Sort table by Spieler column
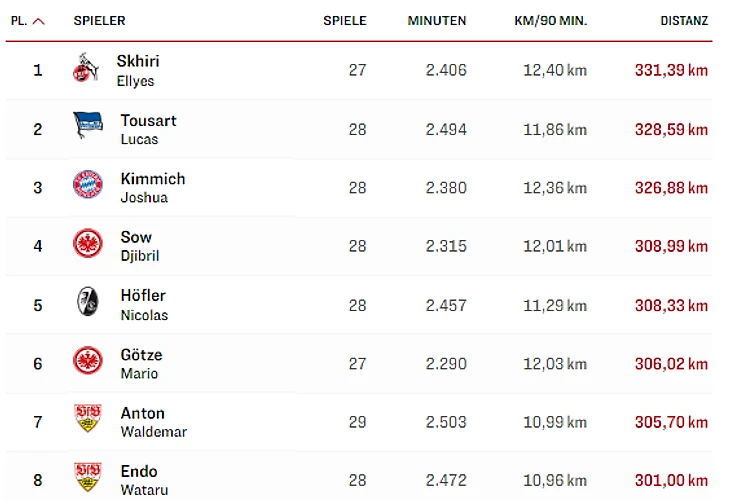Image resolution: width=730 pixels, height=501 pixels. coord(100,21)
